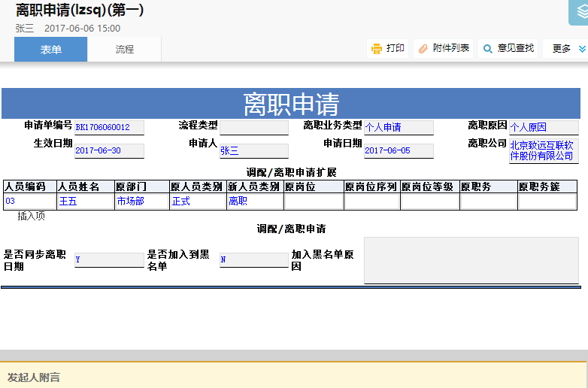Click the paperclip icon for 附件列表

pos(423,49)
